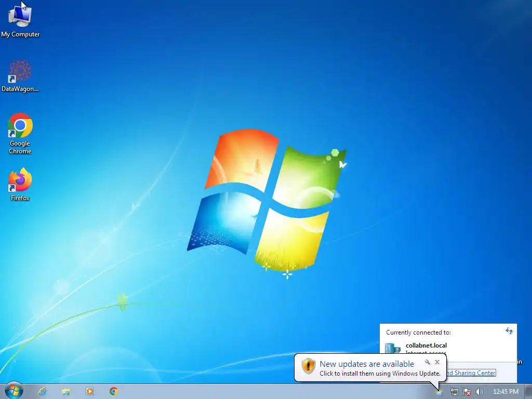This screenshot has height=399, width=532.
Task: Click the Show desktop button
Action: click(528, 392)
